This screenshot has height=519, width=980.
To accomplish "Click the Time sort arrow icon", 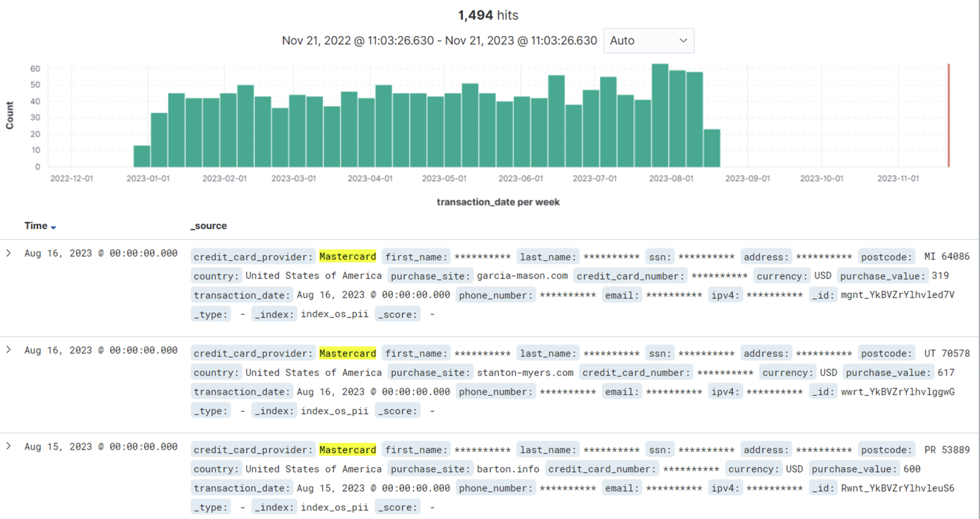I will tap(54, 227).
